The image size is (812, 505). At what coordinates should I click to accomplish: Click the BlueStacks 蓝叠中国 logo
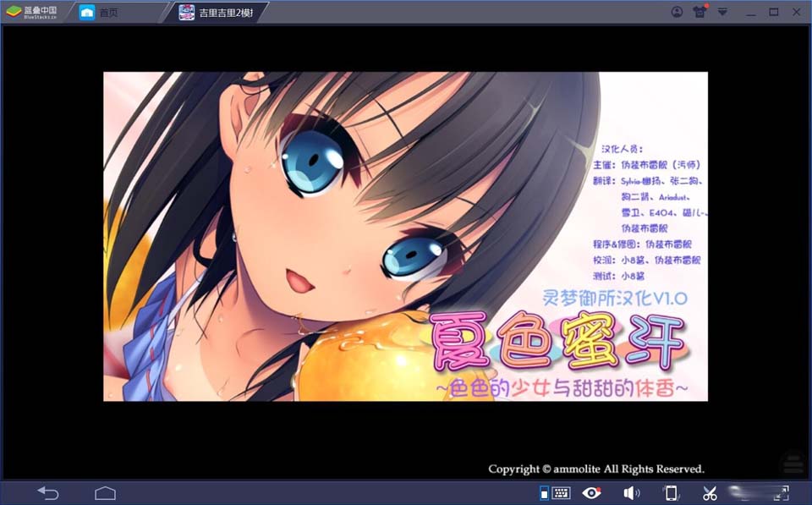[32, 13]
